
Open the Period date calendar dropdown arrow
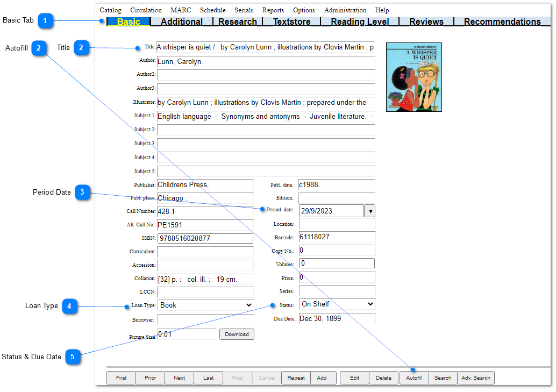(x=369, y=211)
